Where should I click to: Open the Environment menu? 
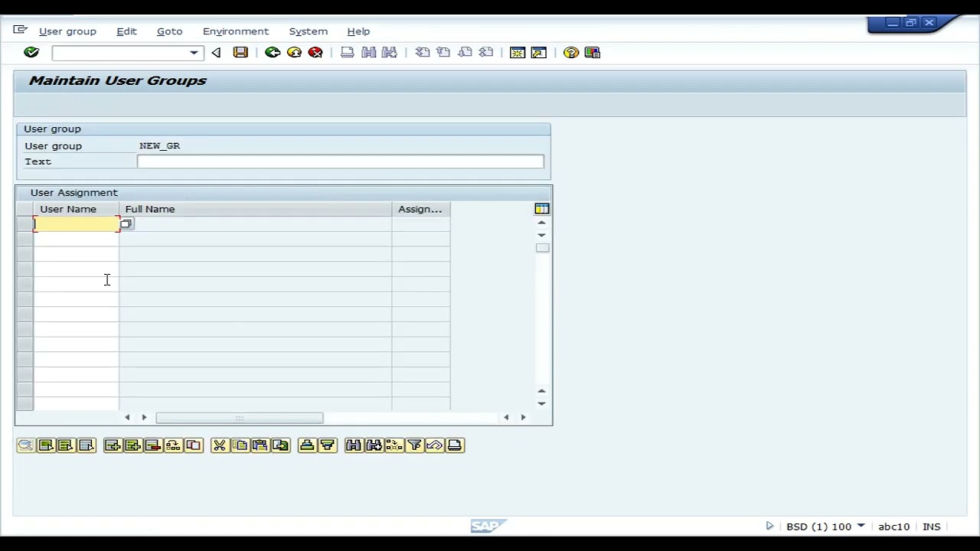click(x=235, y=31)
